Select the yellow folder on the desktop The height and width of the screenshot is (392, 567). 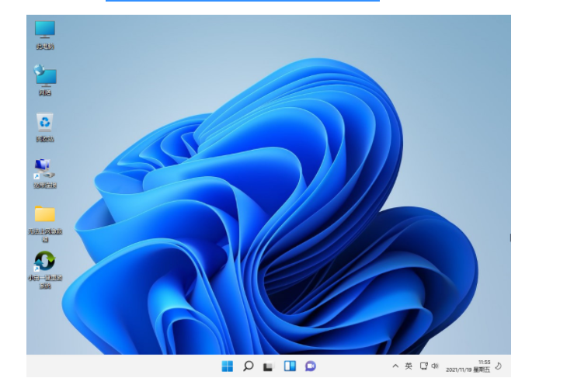click(45, 224)
